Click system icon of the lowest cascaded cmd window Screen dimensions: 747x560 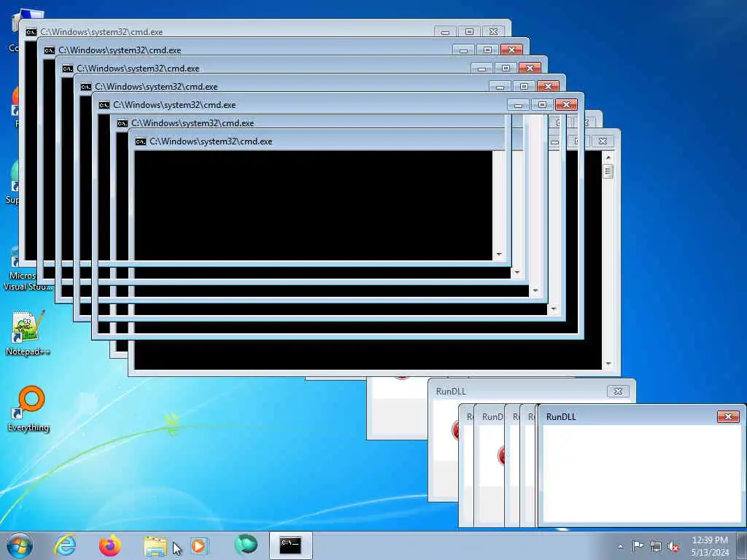tap(141, 141)
